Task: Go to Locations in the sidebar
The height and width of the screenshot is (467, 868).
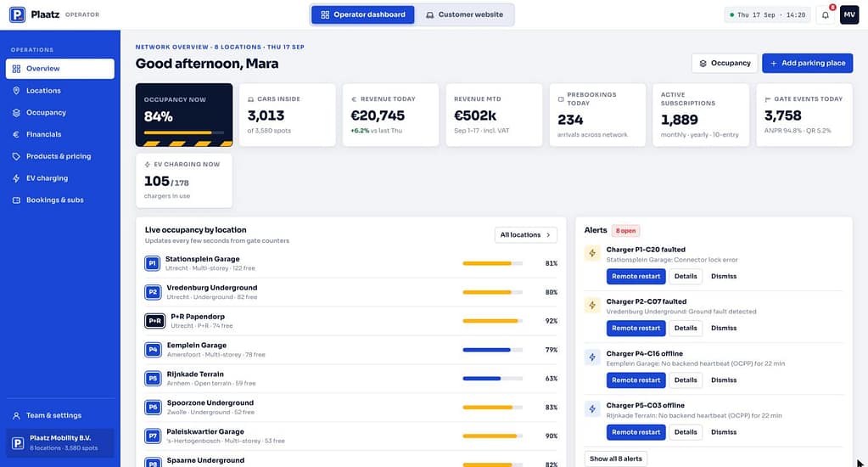Action: pos(59,90)
